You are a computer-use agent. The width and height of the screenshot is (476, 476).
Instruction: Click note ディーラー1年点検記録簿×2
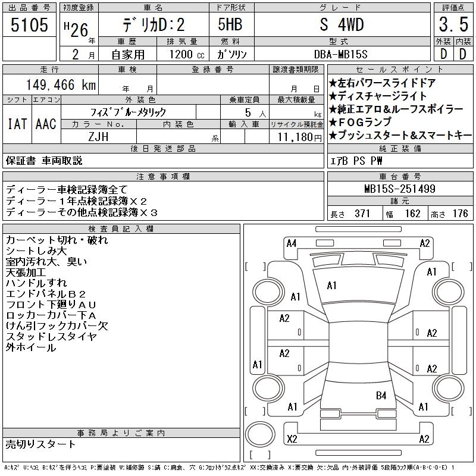pos(77,201)
